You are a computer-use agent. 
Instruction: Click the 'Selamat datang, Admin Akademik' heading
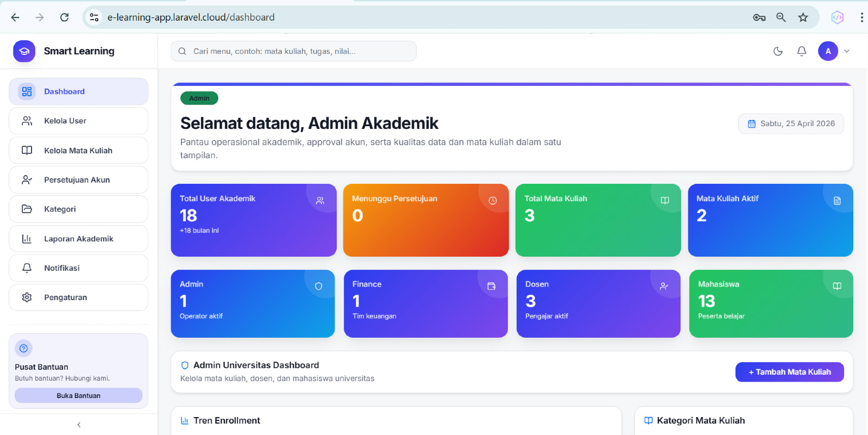coord(309,123)
